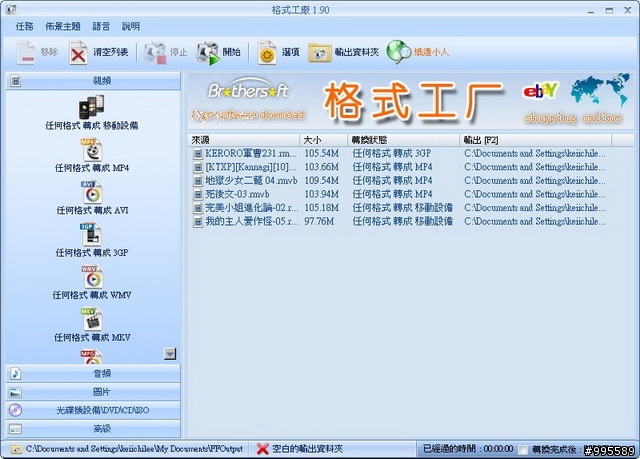Click the file icon of the [KTXP][Kannagi][10] row
Screen dimensions: 640x459
click(198, 167)
